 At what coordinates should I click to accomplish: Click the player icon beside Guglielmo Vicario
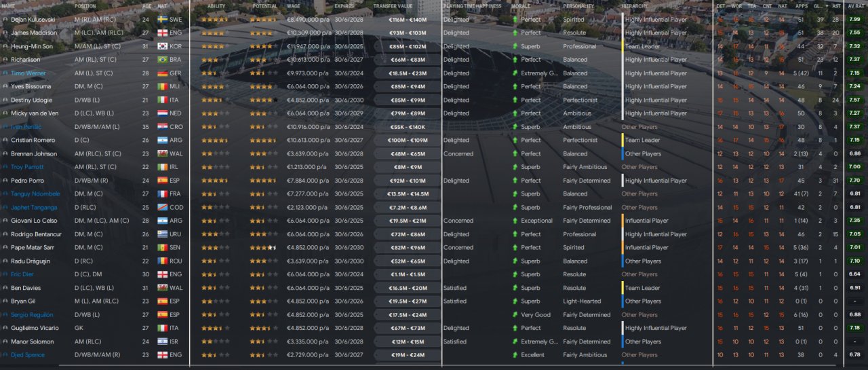coord(5,328)
